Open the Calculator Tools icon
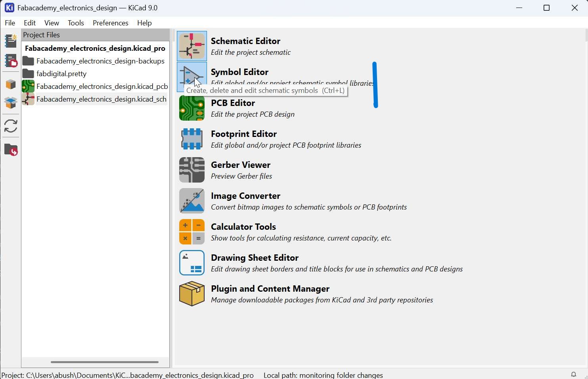Screen dimensions: 588x379 [x=192, y=232]
